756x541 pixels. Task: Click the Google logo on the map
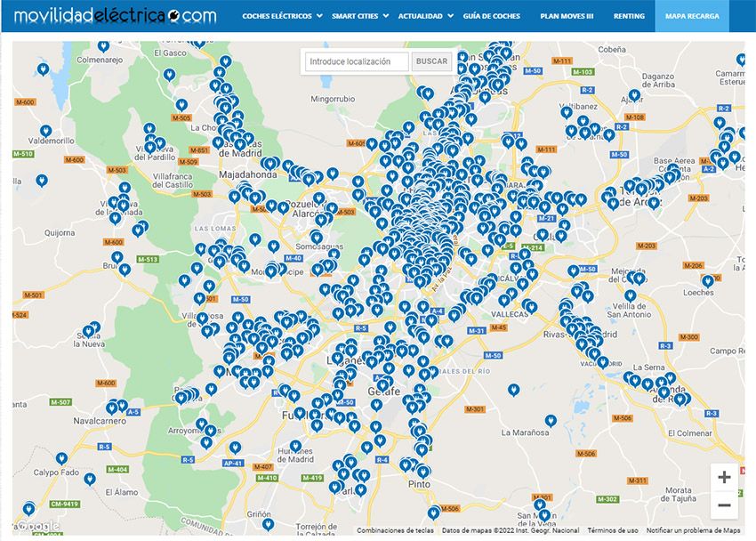37,526
